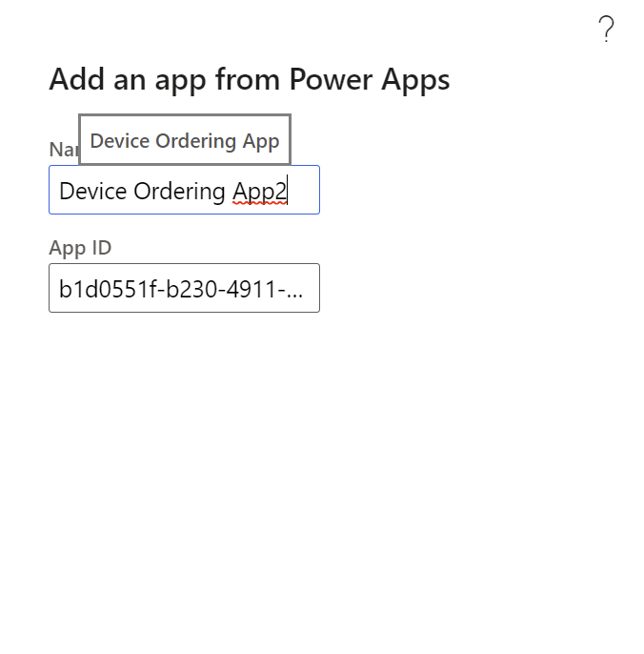The width and height of the screenshot is (644, 654).
Task: Click the word 'Power' in the heading
Action: point(331,79)
